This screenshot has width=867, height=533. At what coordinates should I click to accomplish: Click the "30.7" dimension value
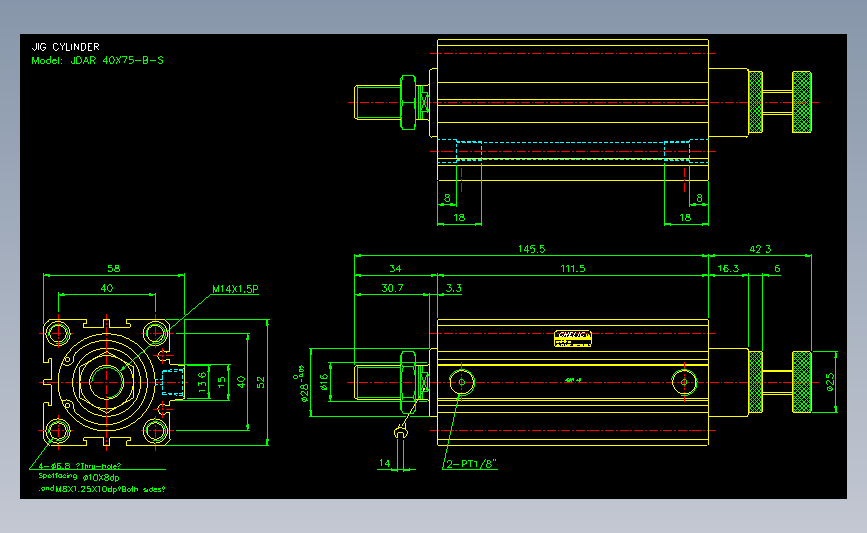[392, 288]
